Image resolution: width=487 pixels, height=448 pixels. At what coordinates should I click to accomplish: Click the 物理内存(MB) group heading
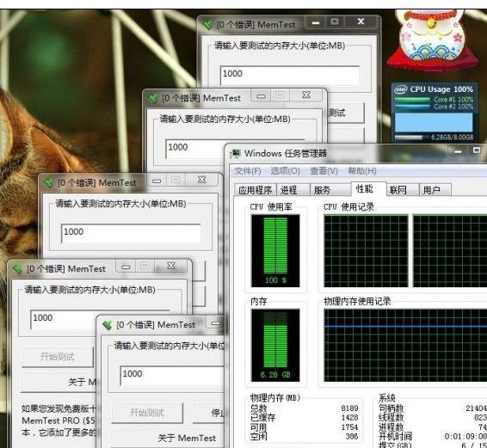click(x=275, y=398)
